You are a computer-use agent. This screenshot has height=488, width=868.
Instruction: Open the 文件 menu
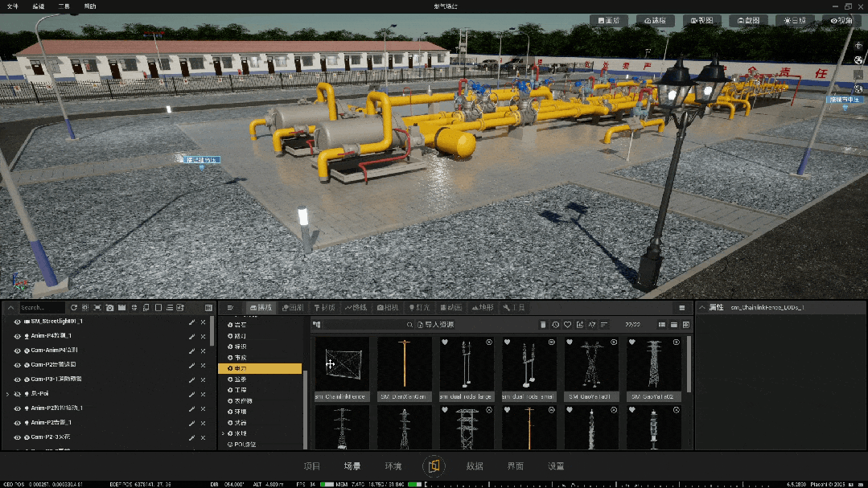click(x=13, y=6)
